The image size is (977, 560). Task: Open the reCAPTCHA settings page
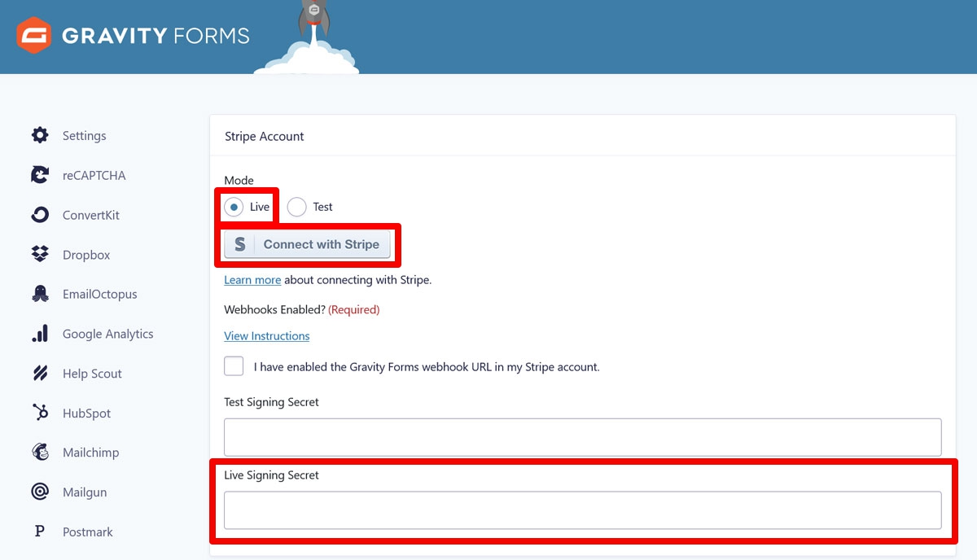pos(94,175)
